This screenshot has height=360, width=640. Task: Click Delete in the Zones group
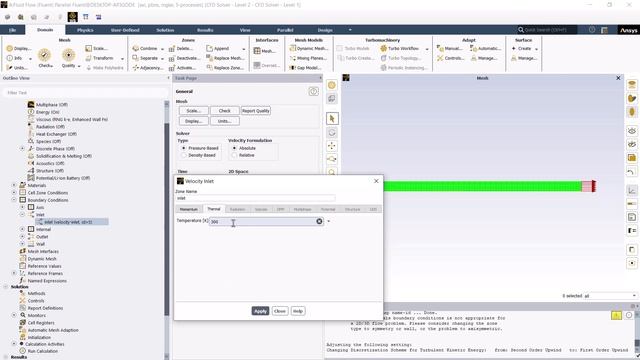(182, 49)
